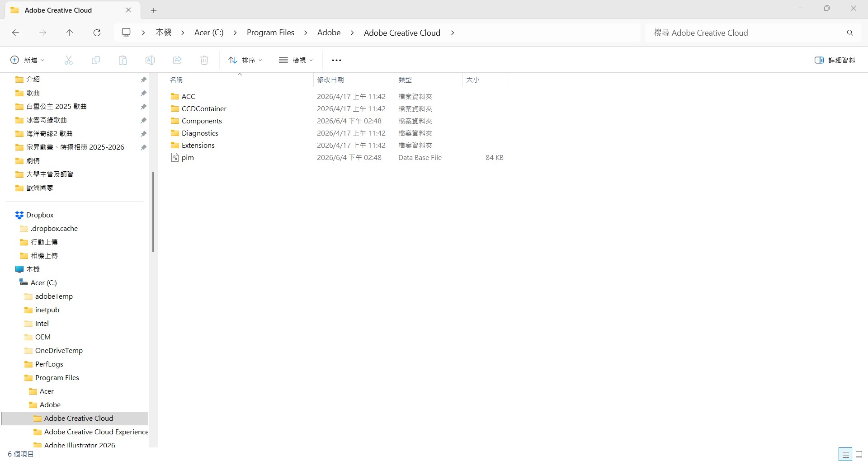The width and height of the screenshot is (868, 461).
Task: Expand the chevron before 本機 breadcrumb
Action: point(143,33)
